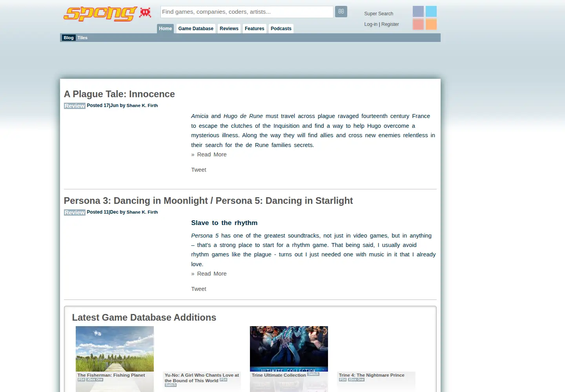565x392 pixels.
Task: Click the Register link
Action: pyautogui.click(x=390, y=24)
